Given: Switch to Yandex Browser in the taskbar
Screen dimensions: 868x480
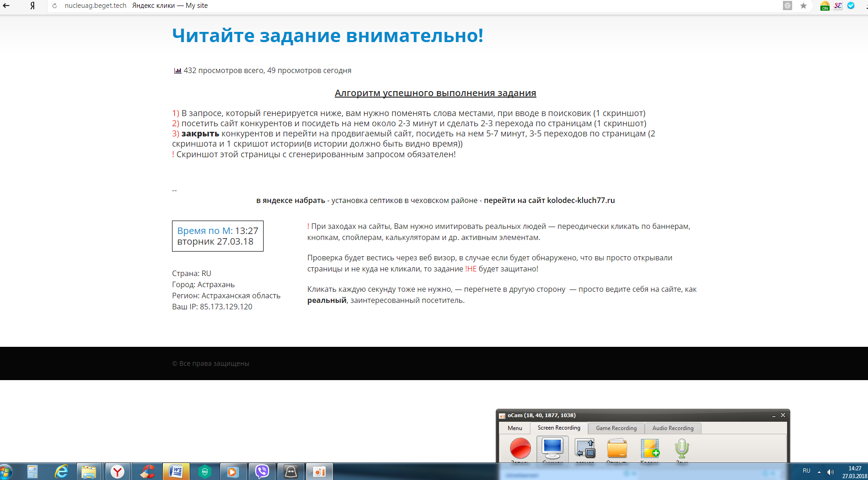Looking at the screenshot, I should click(117, 472).
